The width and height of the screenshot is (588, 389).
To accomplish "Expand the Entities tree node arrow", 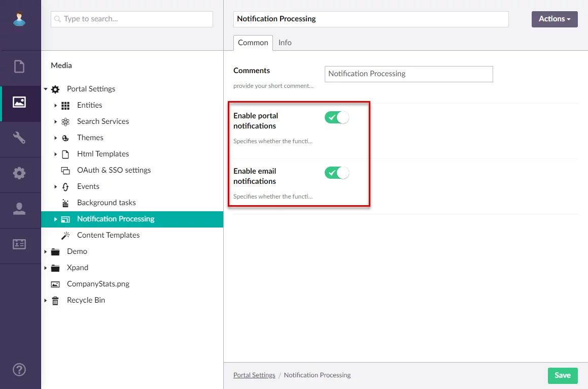I will [x=55, y=105].
